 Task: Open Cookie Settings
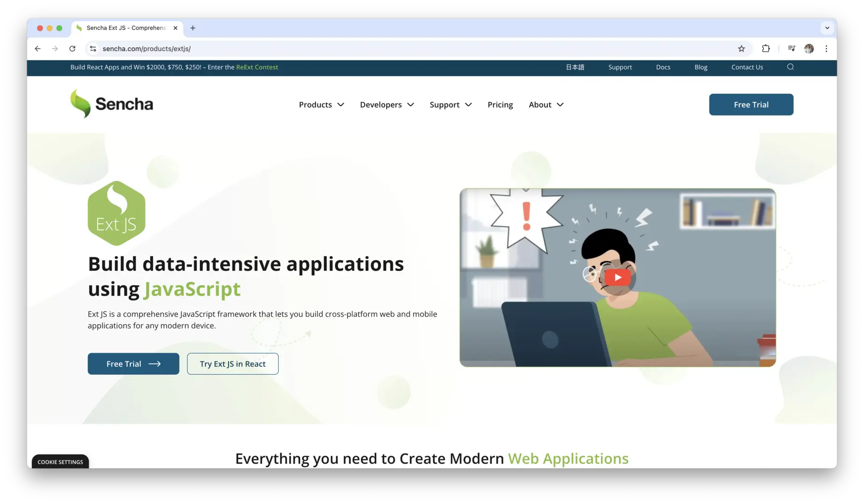click(x=60, y=462)
